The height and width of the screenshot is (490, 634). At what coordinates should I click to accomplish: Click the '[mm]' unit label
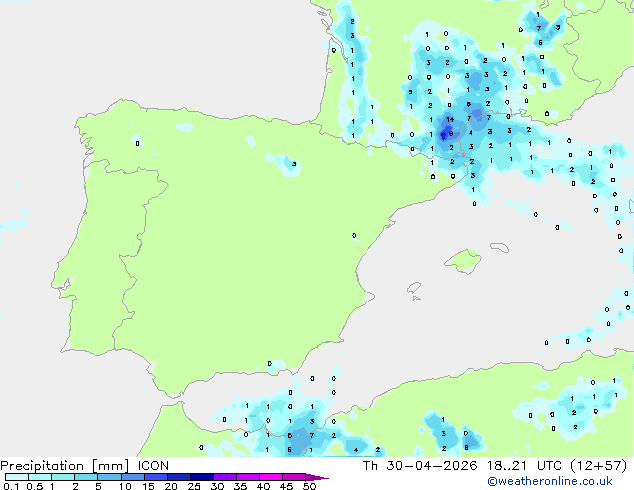point(110,466)
